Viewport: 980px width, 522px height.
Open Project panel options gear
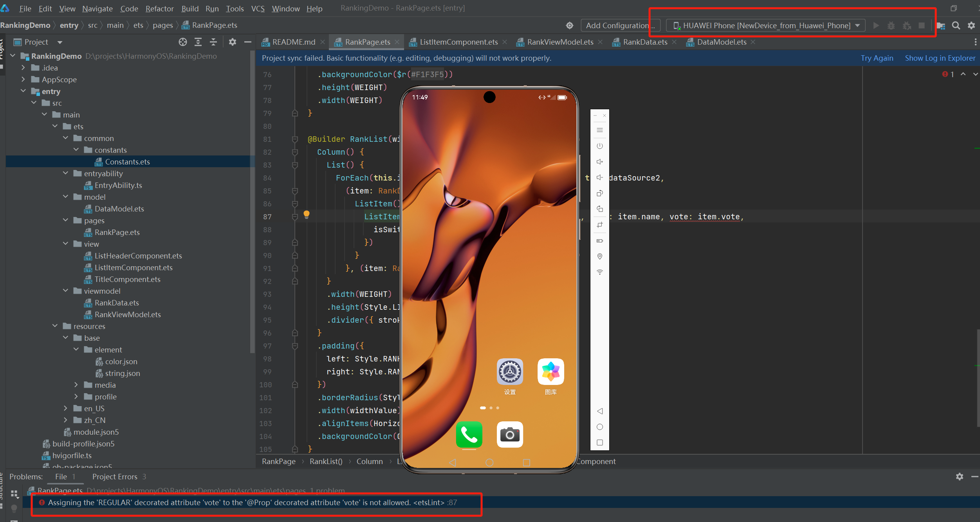coord(233,42)
